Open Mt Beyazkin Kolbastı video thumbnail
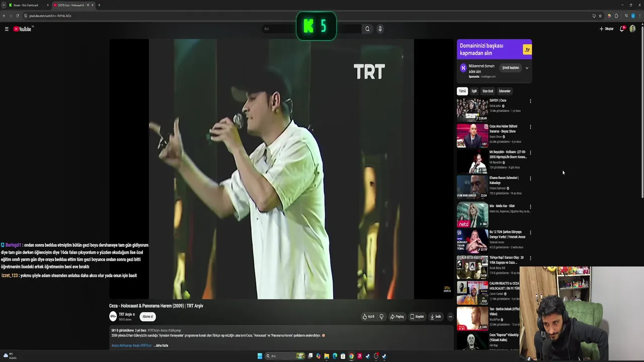Image resolution: width=644 pixels, height=362 pixels. pyautogui.click(x=472, y=161)
